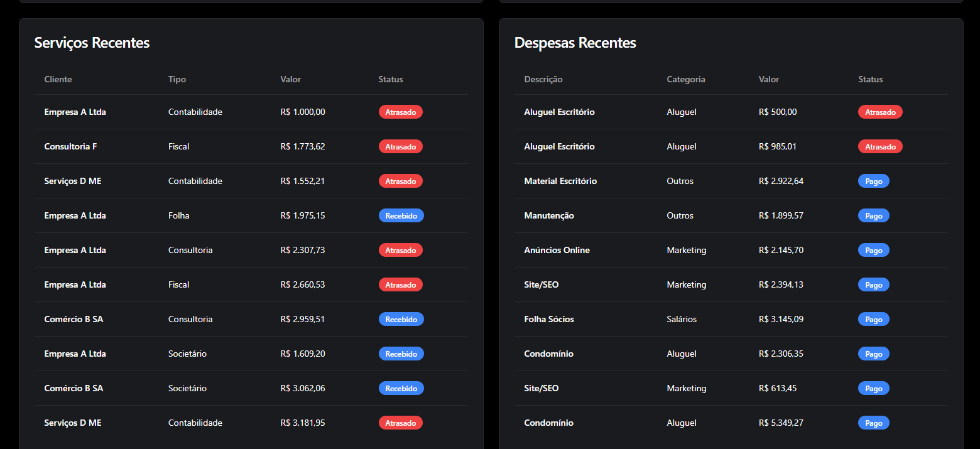Select the Atrasado badge on R$ 500,00 rent
Screen dimensions: 980x449
click(x=880, y=112)
